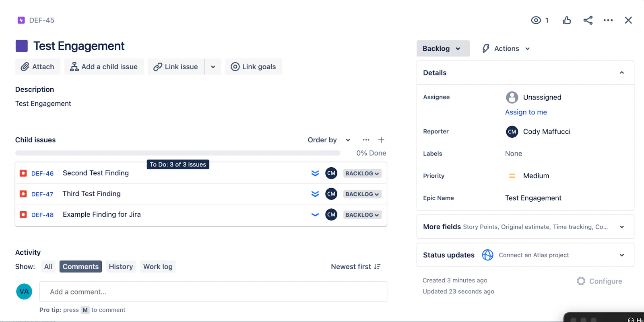The image size is (644, 322).
Task: Toggle the watch issue eye icon
Action: click(x=536, y=20)
